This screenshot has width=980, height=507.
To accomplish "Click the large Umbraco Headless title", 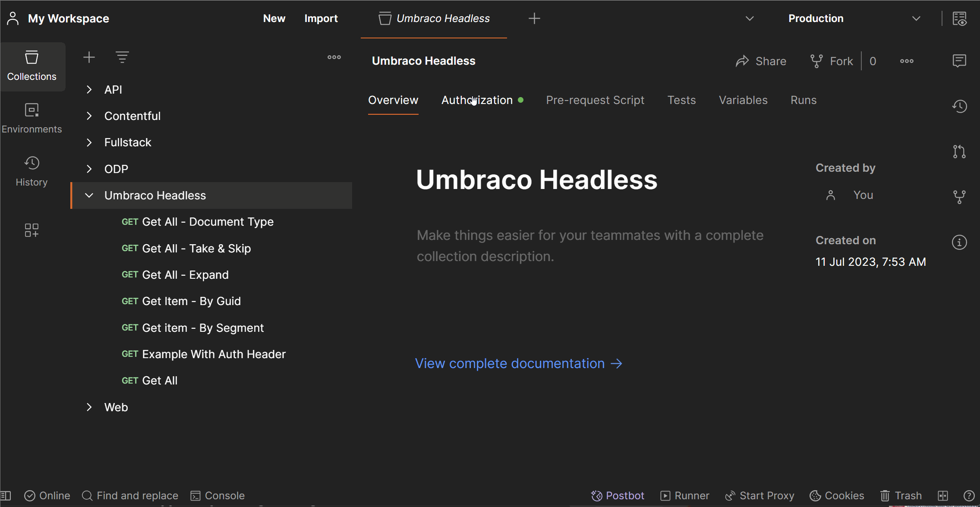I will point(536,179).
